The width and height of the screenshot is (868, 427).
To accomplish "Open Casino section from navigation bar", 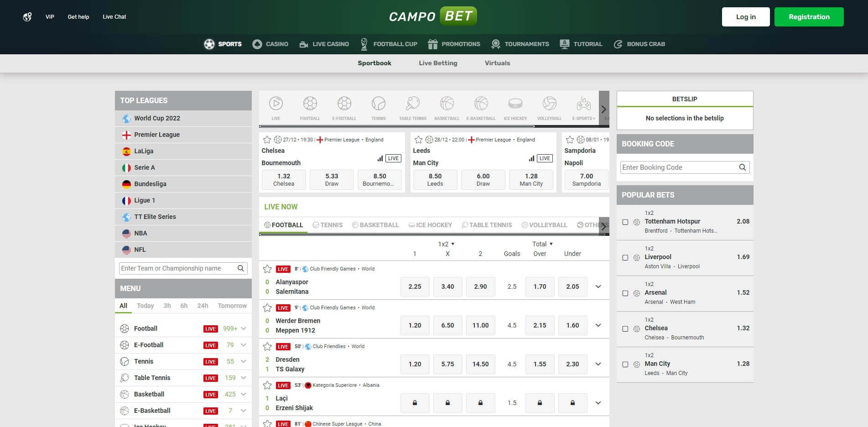I will [x=270, y=44].
